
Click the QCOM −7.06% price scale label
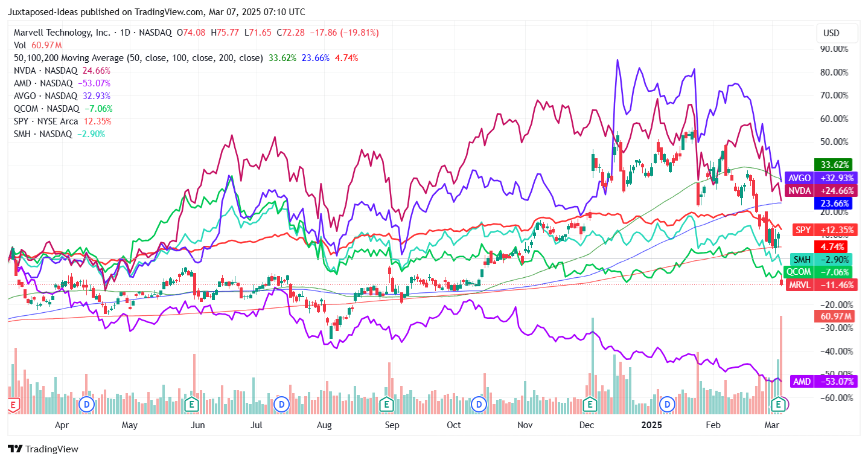[x=820, y=272]
